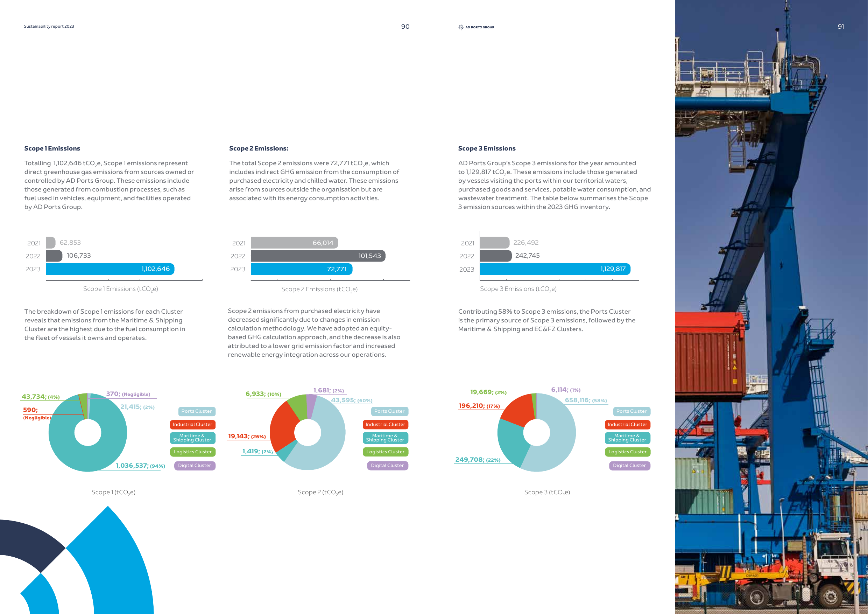Click the 19,143; (26%) pie label
868x614 pixels.
pos(247,436)
